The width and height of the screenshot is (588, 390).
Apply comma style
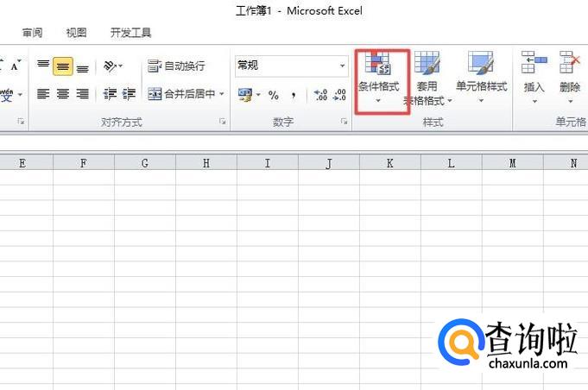click(294, 95)
